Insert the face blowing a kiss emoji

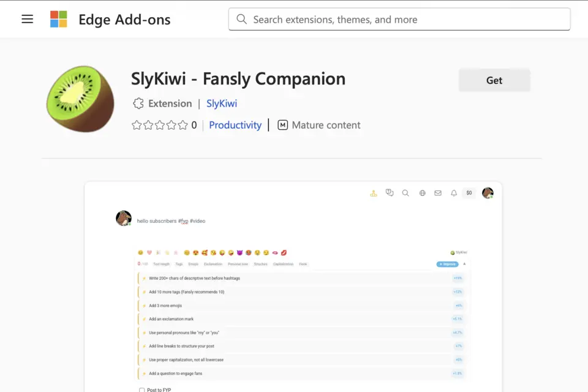click(x=213, y=252)
